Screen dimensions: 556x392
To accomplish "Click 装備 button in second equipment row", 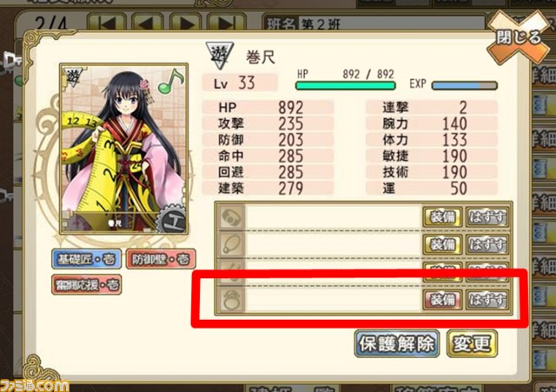I will (442, 244).
